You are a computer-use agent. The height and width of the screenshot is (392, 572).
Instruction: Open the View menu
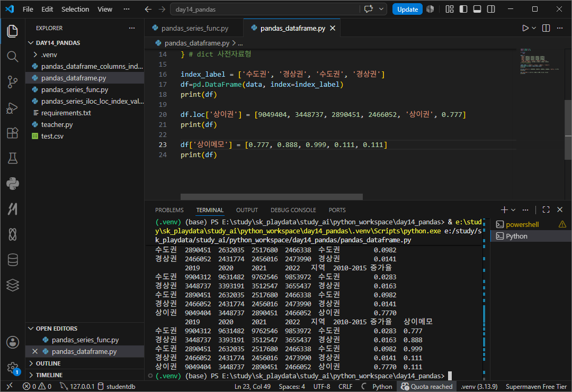pos(105,9)
